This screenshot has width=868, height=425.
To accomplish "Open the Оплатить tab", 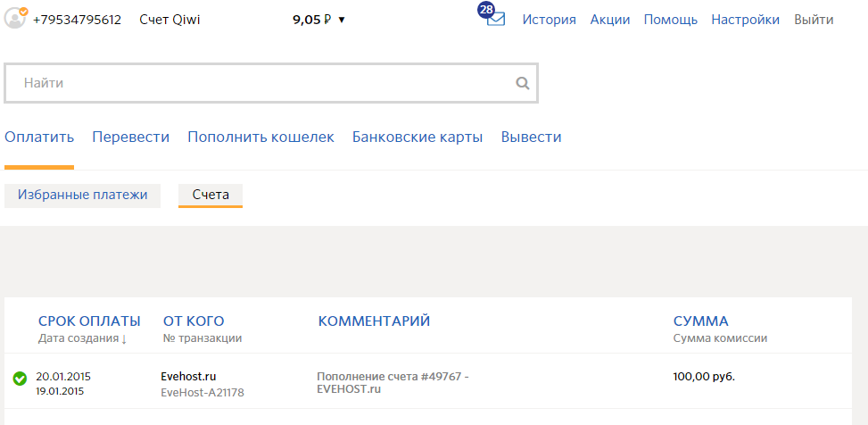I will pos(39,137).
